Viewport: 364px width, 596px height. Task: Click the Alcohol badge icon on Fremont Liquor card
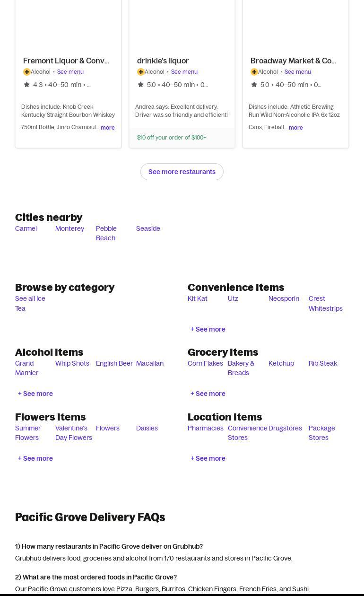(27, 71)
